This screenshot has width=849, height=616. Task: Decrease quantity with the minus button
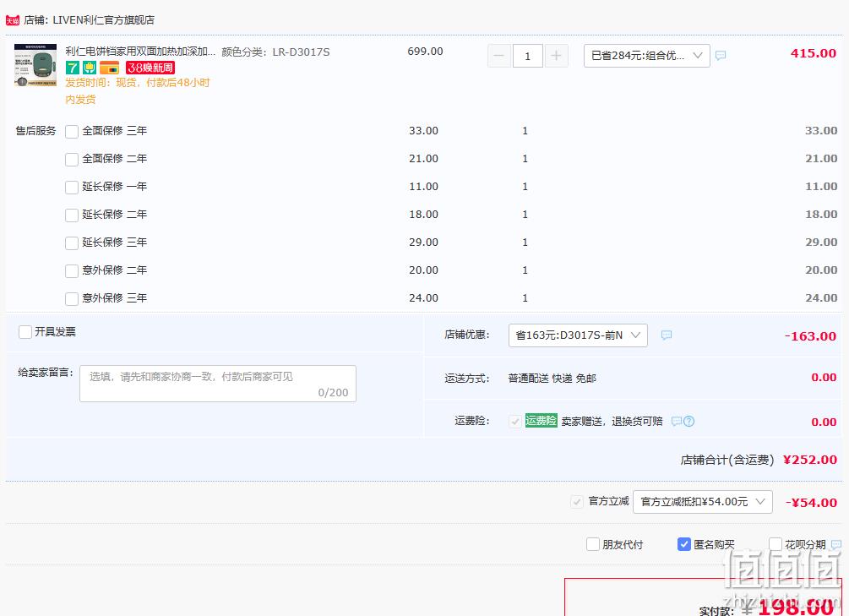coord(499,56)
